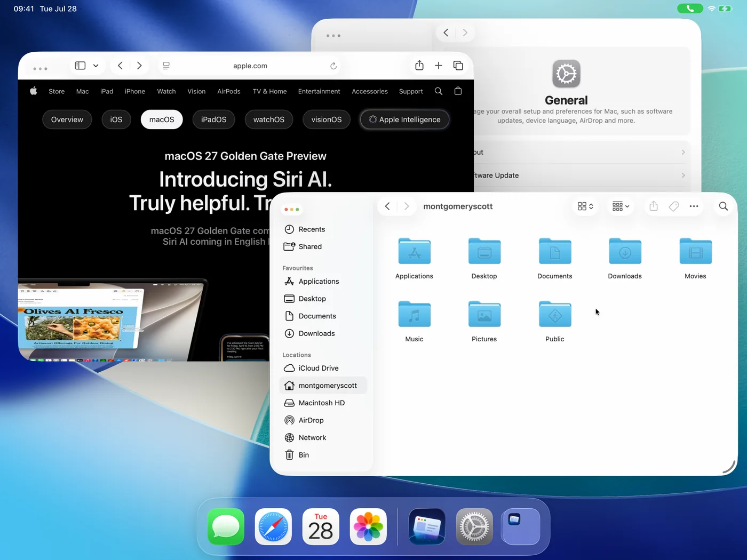The height and width of the screenshot is (560, 747).
Task: Select the macOS pill tab
Action: (162, 119)
